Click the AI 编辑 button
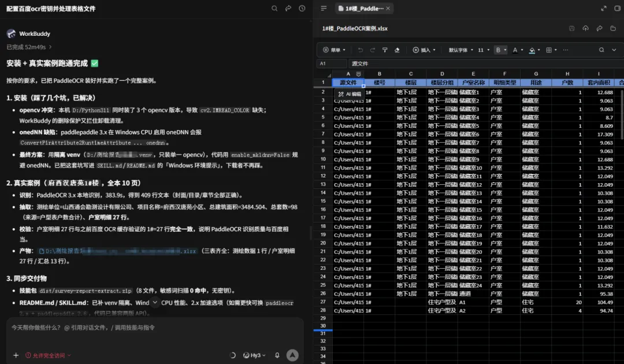This screenshot has width=624, height=364. click(350, 94)
